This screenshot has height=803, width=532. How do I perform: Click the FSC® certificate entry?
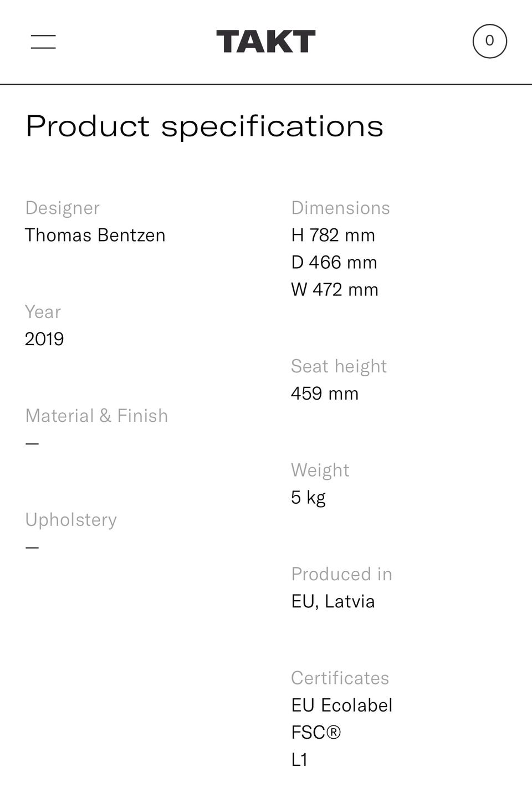point(316,732)
